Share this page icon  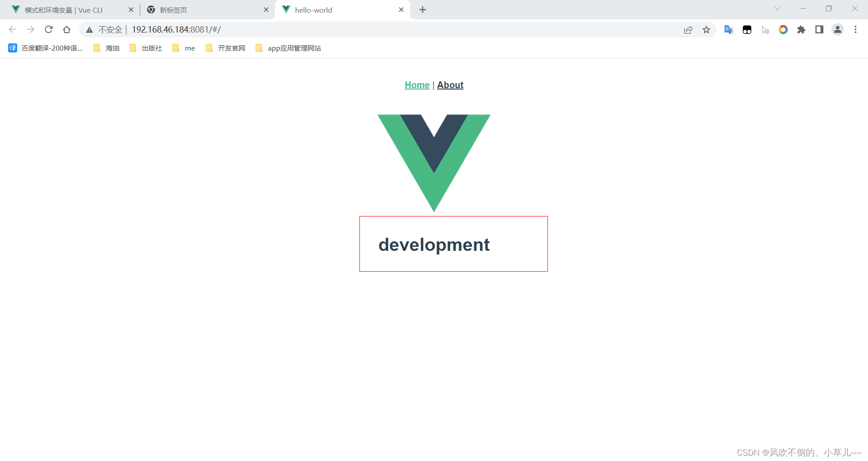click(x=688, y=30)
